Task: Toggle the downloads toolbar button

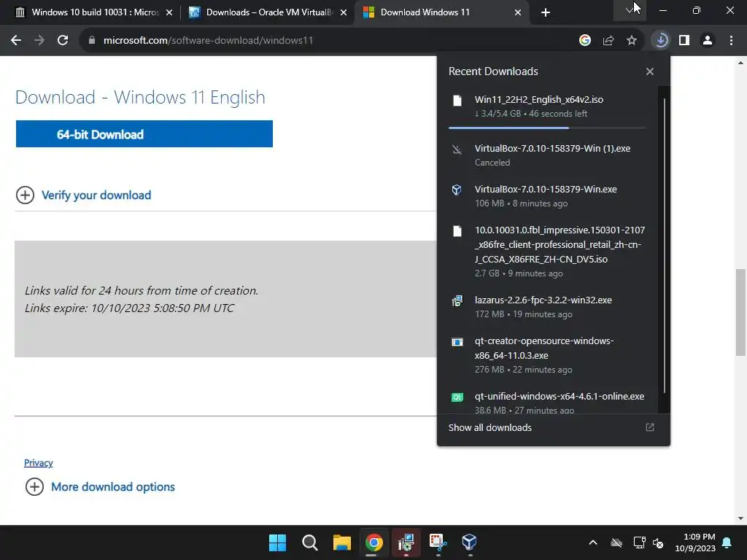Action: point(661,41)
